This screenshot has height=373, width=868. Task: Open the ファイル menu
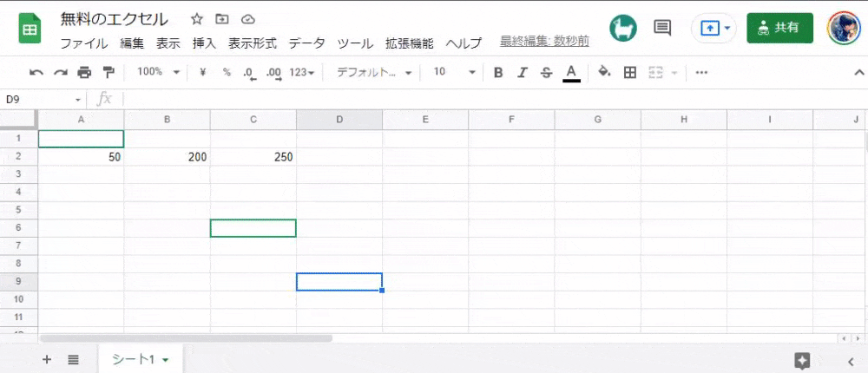[x=83, y=43]
